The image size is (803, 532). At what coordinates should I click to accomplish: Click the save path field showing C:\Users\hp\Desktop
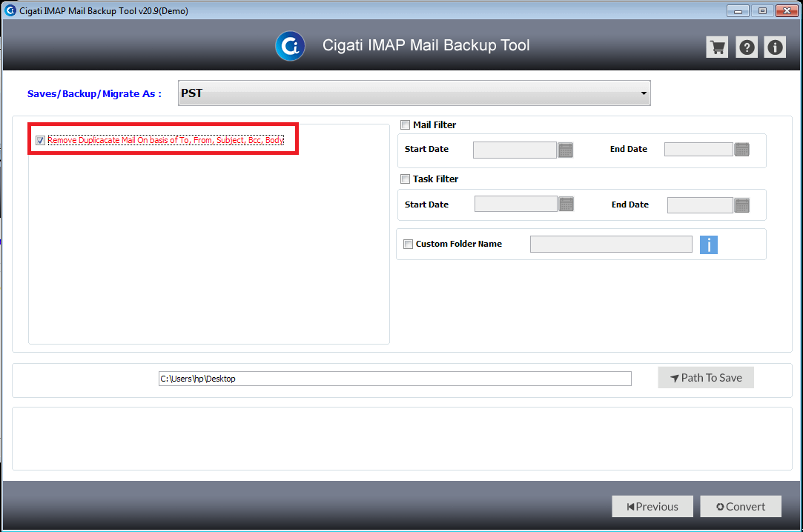pyautogui.click(x=395, y=379)
